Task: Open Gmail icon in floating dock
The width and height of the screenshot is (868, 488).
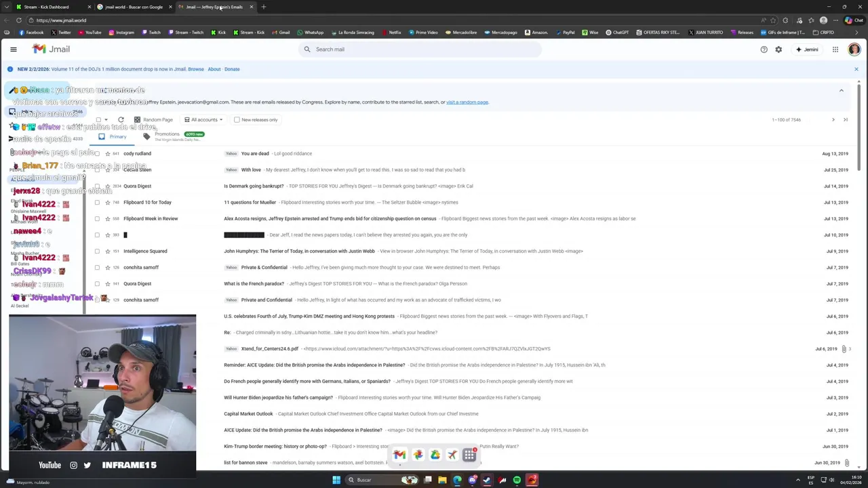Action: 399,455
